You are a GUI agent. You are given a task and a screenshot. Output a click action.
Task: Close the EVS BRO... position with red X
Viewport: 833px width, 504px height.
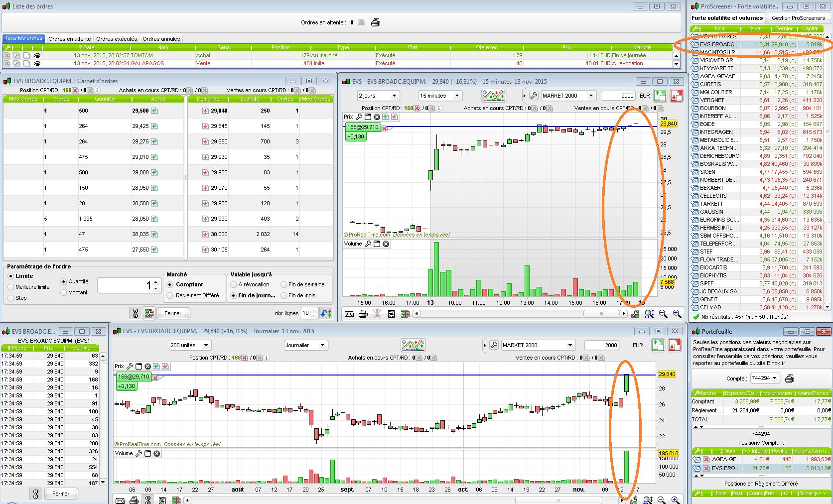coord(706,468)
